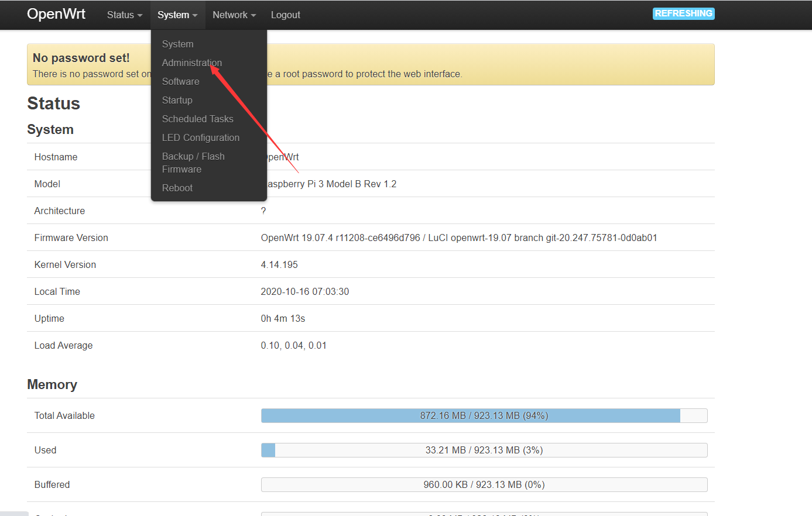Click the Kernel Version label
Viewport: 812px width, 516px height.
65,264
